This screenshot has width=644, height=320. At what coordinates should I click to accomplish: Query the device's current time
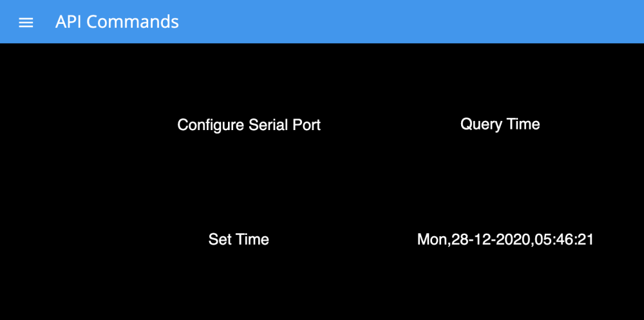[x=500, y=124]
